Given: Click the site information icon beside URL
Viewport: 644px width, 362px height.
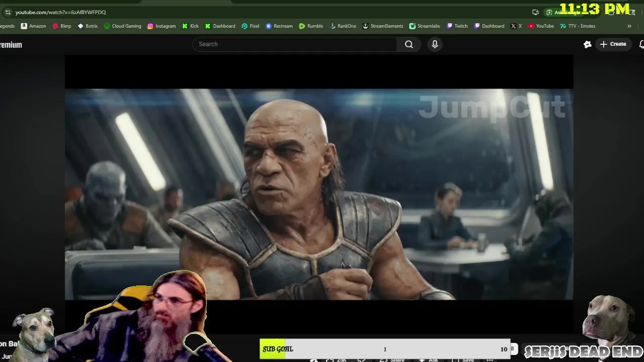Looking at the screenshot, I should click(8, 12).
